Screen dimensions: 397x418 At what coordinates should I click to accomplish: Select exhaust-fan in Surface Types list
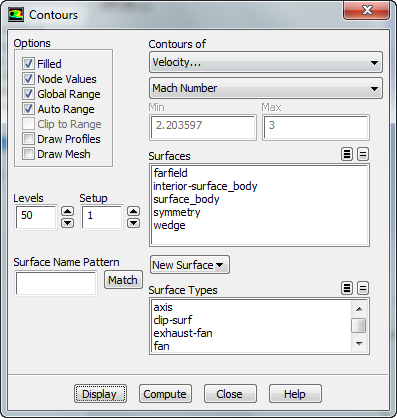pyautogui.click(x=183, y=333)
